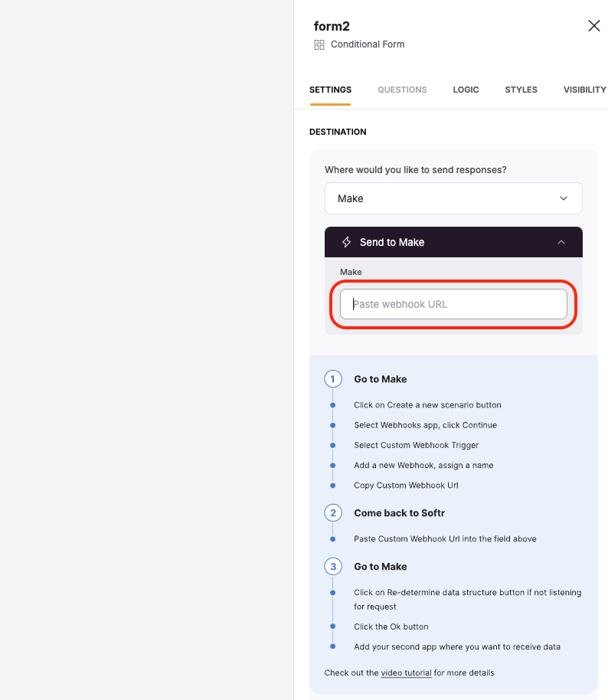Click the chevron on the Make destination selector
The width and height of the screenshot is (608, 700).
coord(564,198)
